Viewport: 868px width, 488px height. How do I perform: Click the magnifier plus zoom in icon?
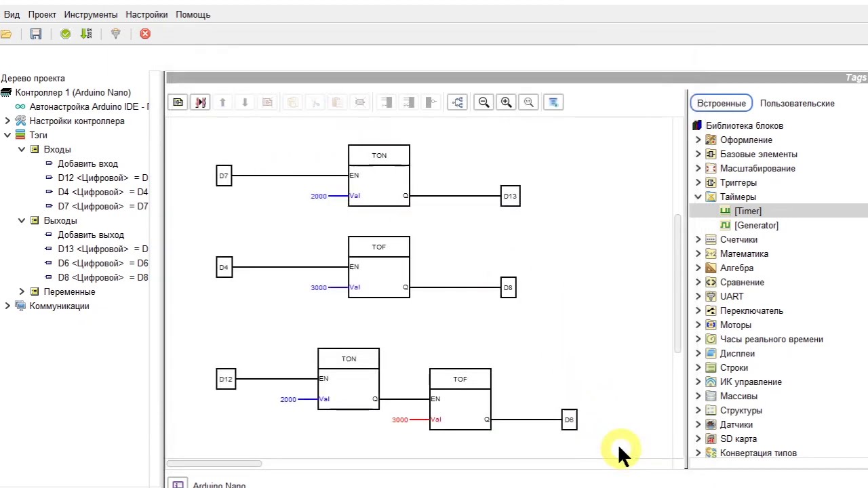click(506, 102)
